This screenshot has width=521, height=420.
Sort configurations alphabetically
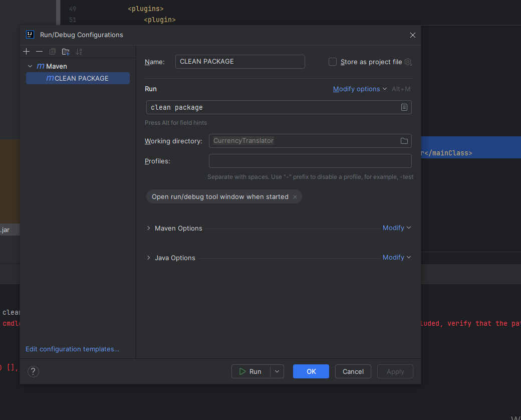coord(79,52)
